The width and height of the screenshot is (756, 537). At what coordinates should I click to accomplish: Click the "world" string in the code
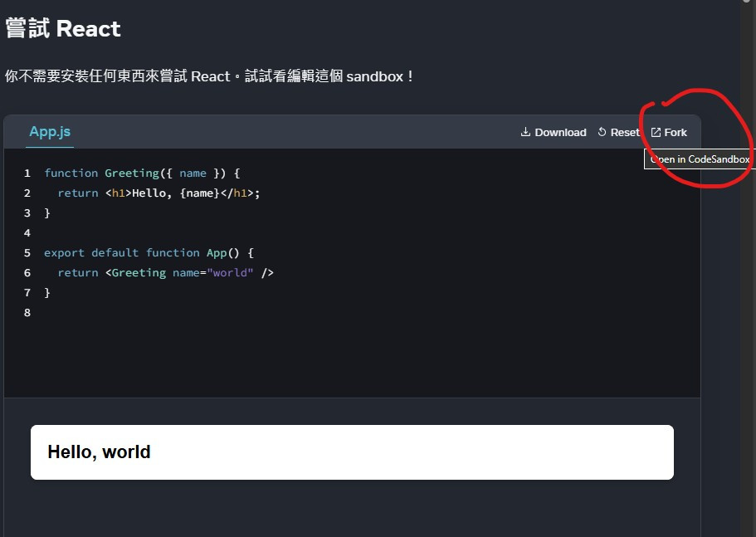(x=230, y=273)
